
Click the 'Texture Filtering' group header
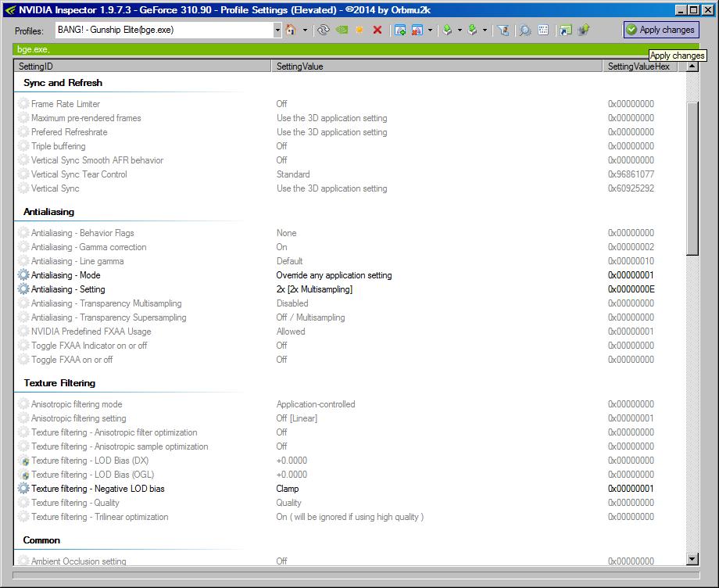pyautogui.click(x=59, y=383)
